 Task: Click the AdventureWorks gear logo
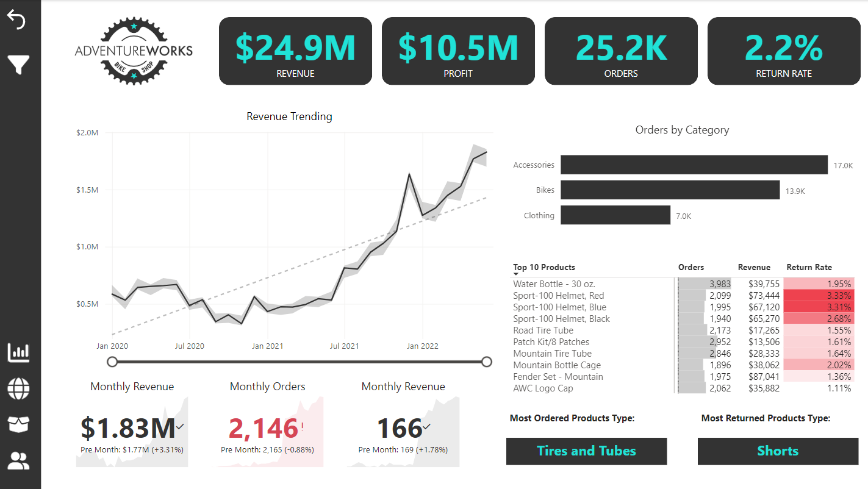[x=134, y=51]
